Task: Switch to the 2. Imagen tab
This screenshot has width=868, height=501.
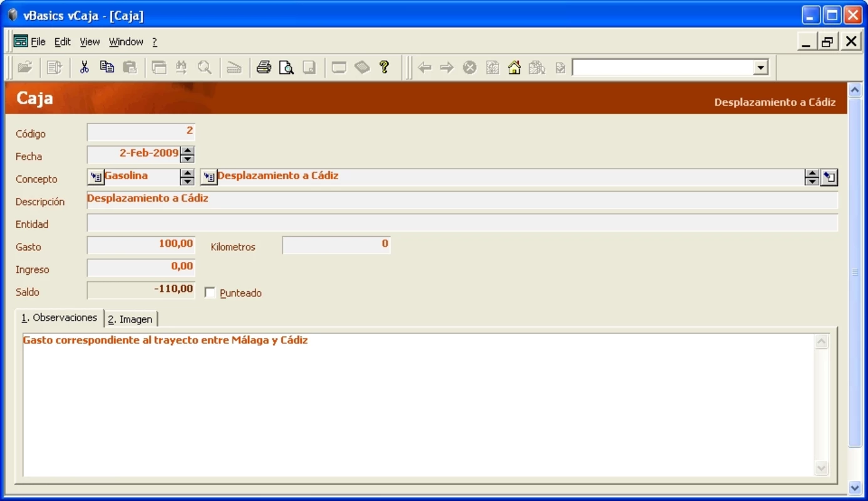Action: 130,319
